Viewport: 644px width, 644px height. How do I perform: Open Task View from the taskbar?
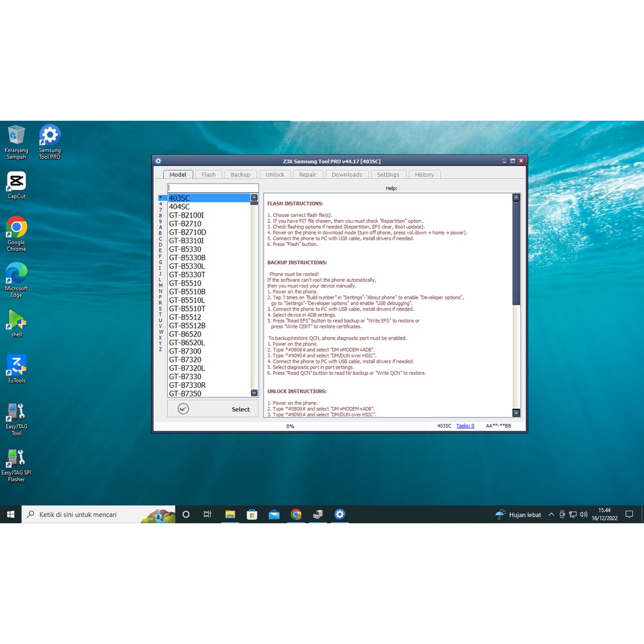click(208, 514)
